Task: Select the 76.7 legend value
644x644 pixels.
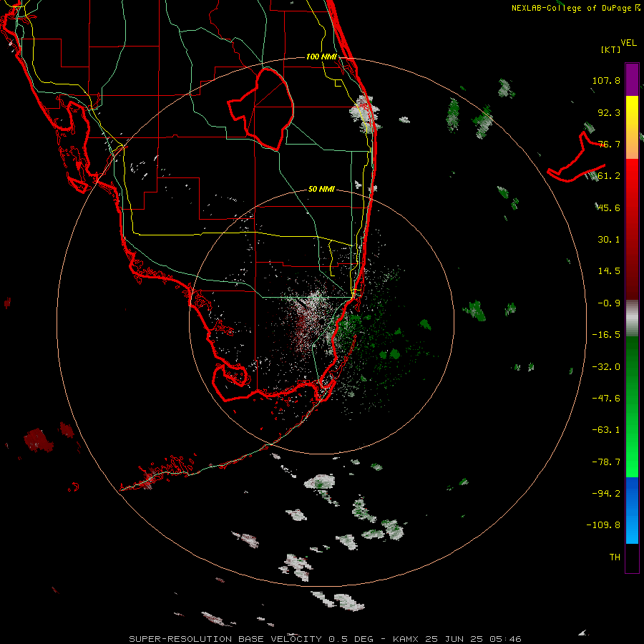Action: [x=609, y=144]
